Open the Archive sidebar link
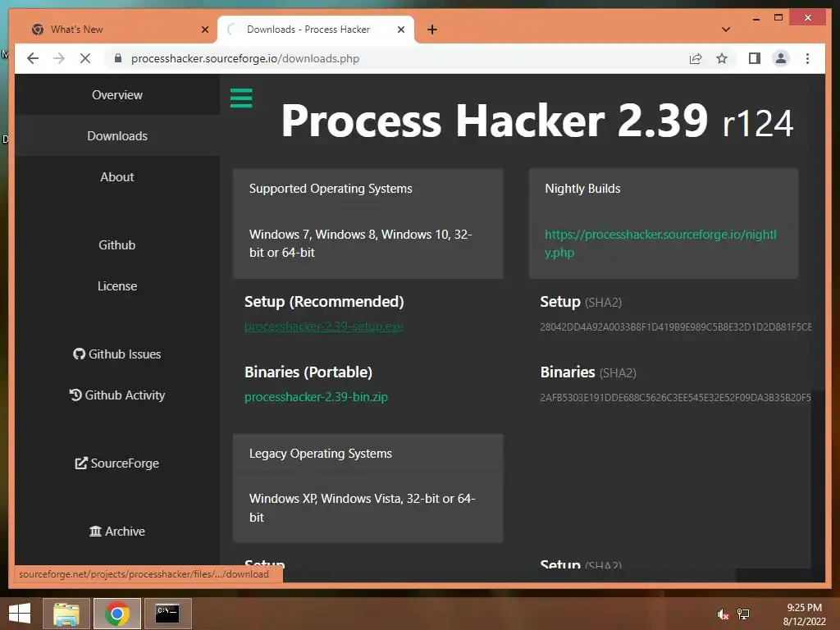Viewport: 840px width, 630px height. [116, 532]
